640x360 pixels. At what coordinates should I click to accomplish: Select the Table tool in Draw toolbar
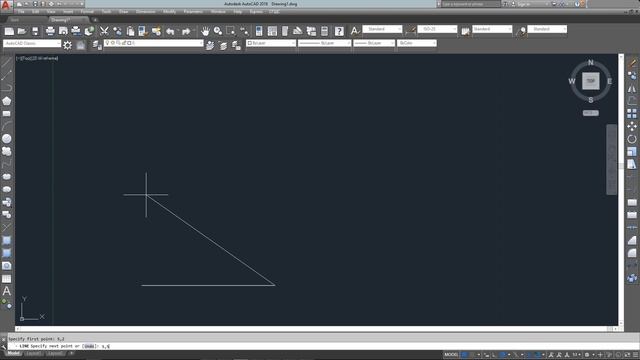click(7, 279)
